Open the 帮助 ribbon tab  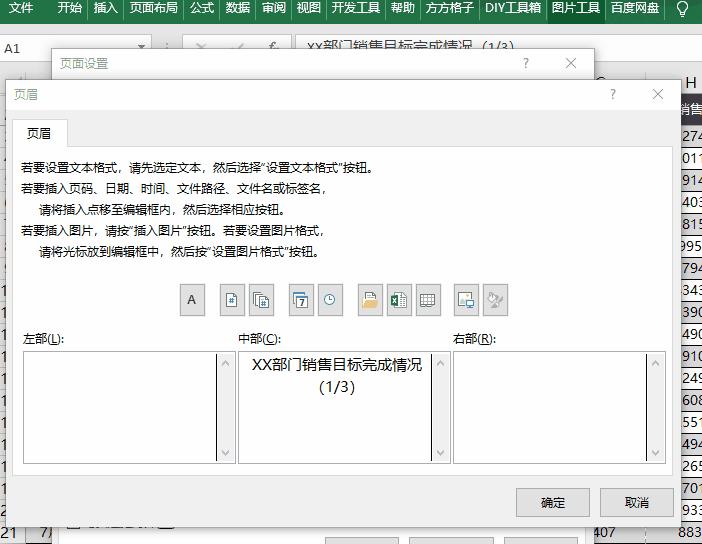point(402,8)
